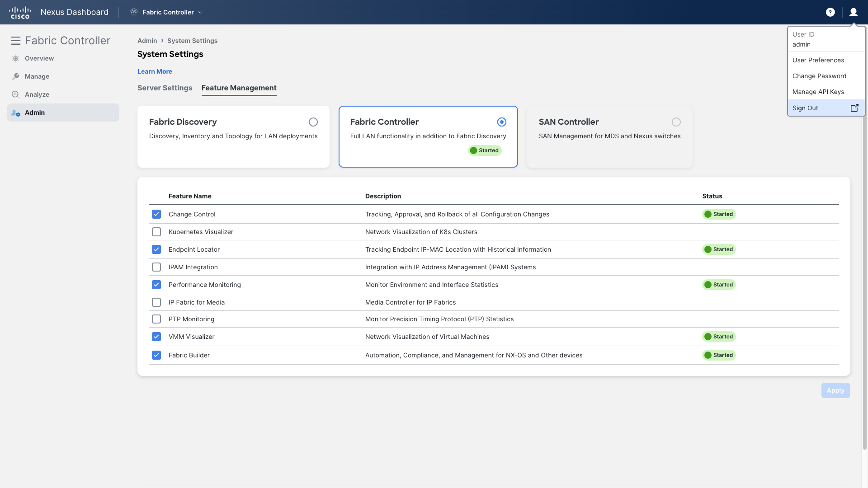Uncheck the VMM Visualizer checkbox
Viewport: 868px width, 488px height.
(156, 337)
